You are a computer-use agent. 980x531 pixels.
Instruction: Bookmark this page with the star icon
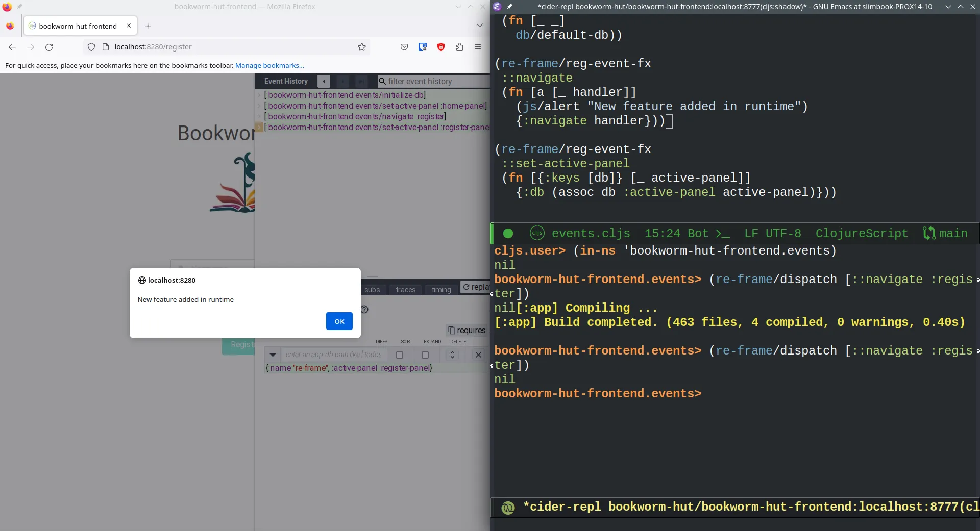[362, 47]
